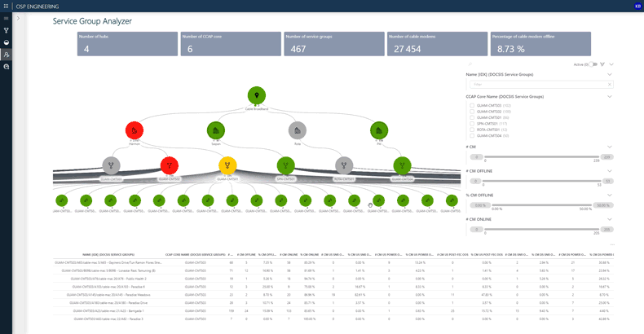This screenshot has width=644, height=334.
Task: Open the user analyzer icon in the sidebar
Action: pyautogui.click(x=6, y=55)
